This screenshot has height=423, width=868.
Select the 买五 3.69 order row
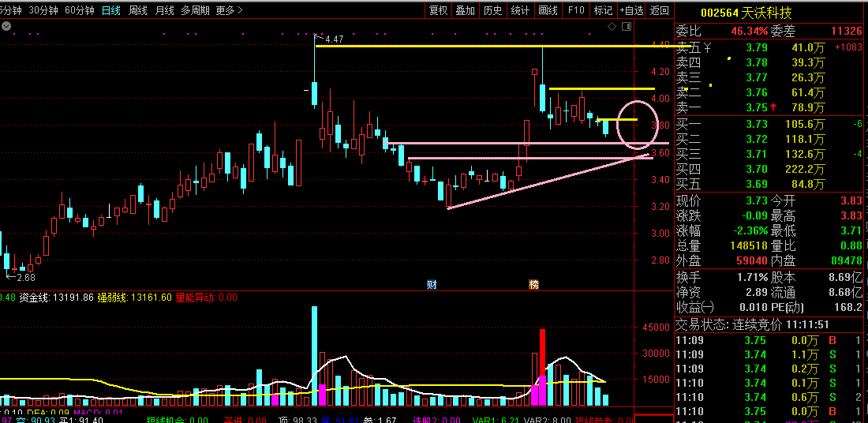[x=771, y=184]
